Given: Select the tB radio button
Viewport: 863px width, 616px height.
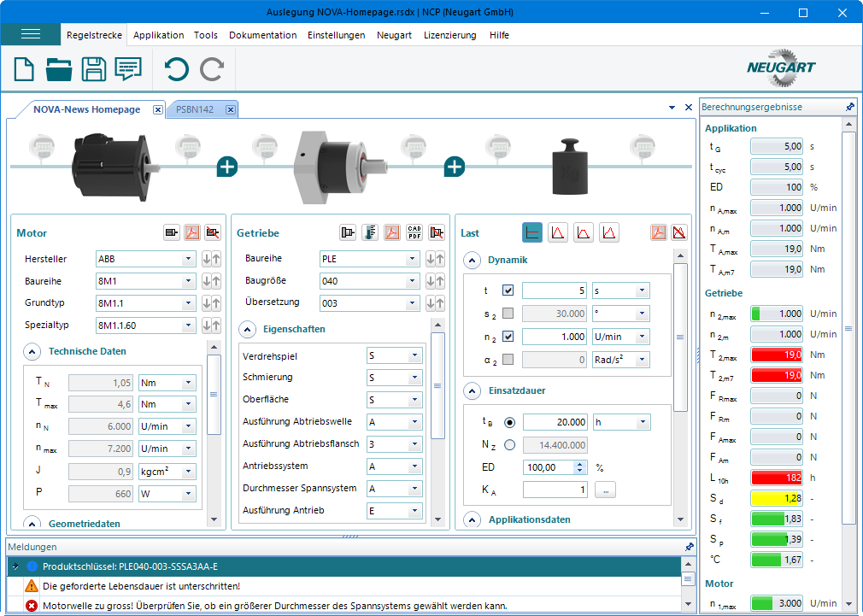Looking at the screenshot, I should coord(509,422).
